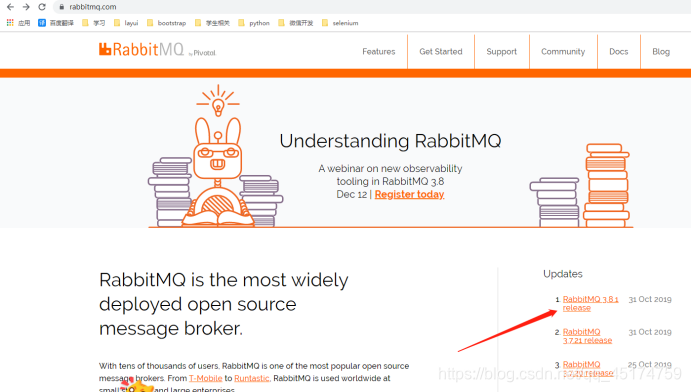
Task: Open RabbitMQ 3.7.21 release link
Action: point(587,336)
